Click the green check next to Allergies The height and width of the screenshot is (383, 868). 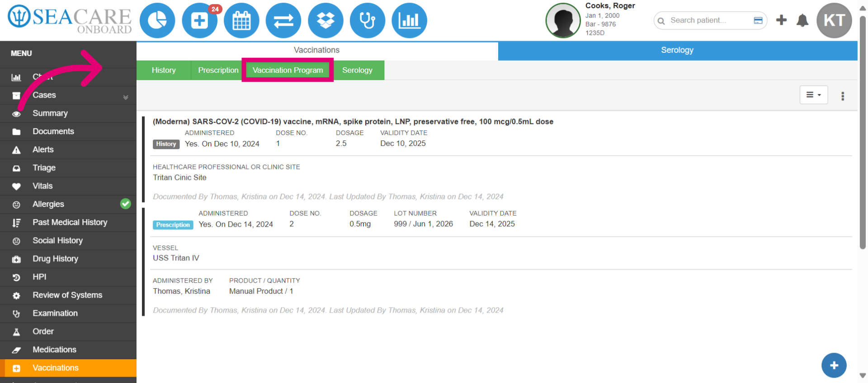coord(126,204)
